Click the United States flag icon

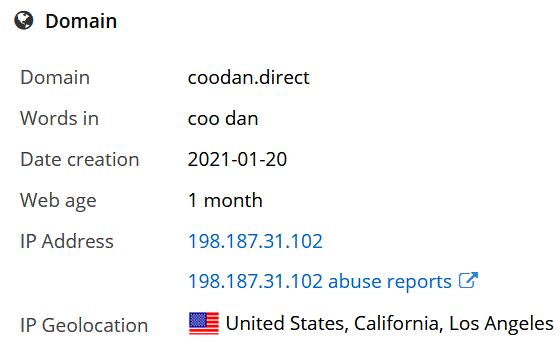[x=204, y=324]
